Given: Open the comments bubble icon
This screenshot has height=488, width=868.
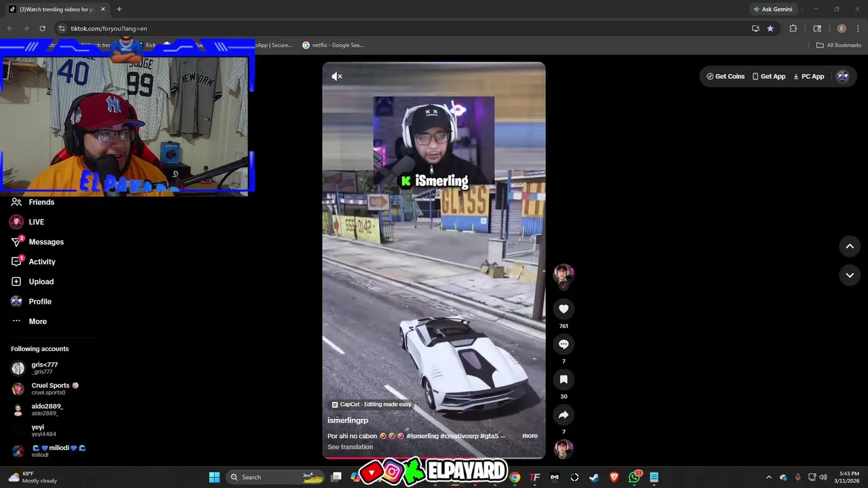Looking at the screenshot, I should 564,344.
